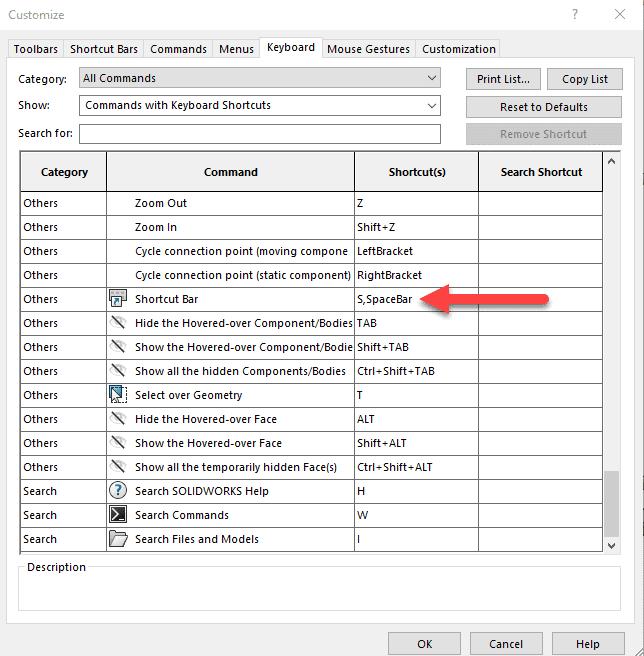644x656 pixels.
Task: Click the Cancel button
Action: coord(506,643)
